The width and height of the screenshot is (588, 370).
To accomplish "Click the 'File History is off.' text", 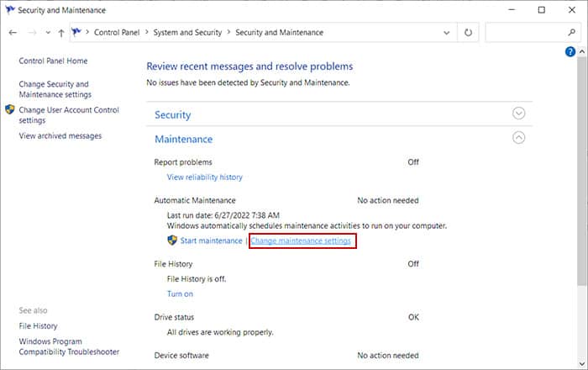I will [197, 279].
